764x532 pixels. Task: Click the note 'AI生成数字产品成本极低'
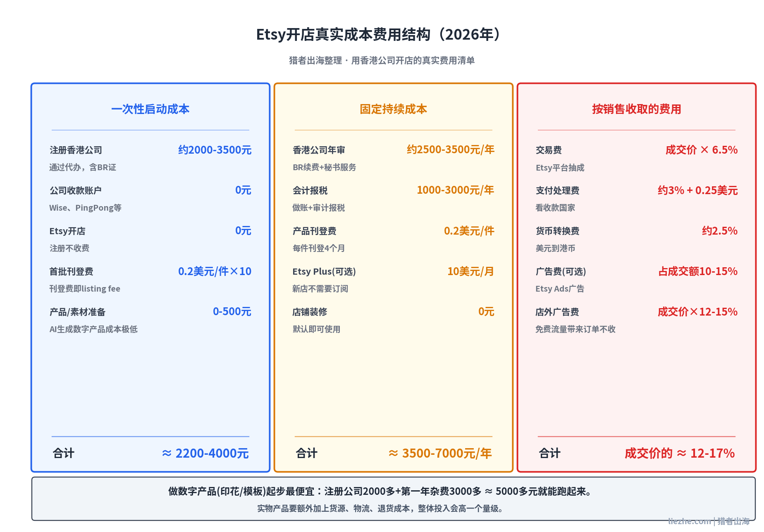93,329
